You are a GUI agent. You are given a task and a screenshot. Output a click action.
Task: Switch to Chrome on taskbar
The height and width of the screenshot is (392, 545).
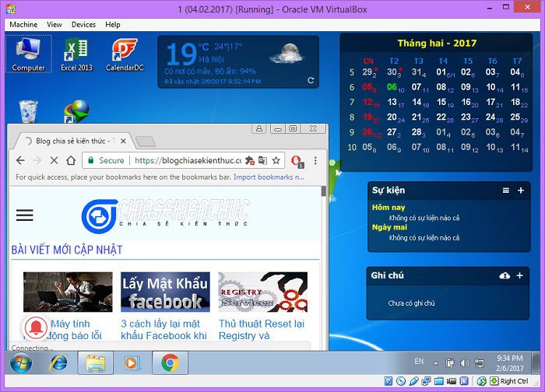(x=170, y=363)
